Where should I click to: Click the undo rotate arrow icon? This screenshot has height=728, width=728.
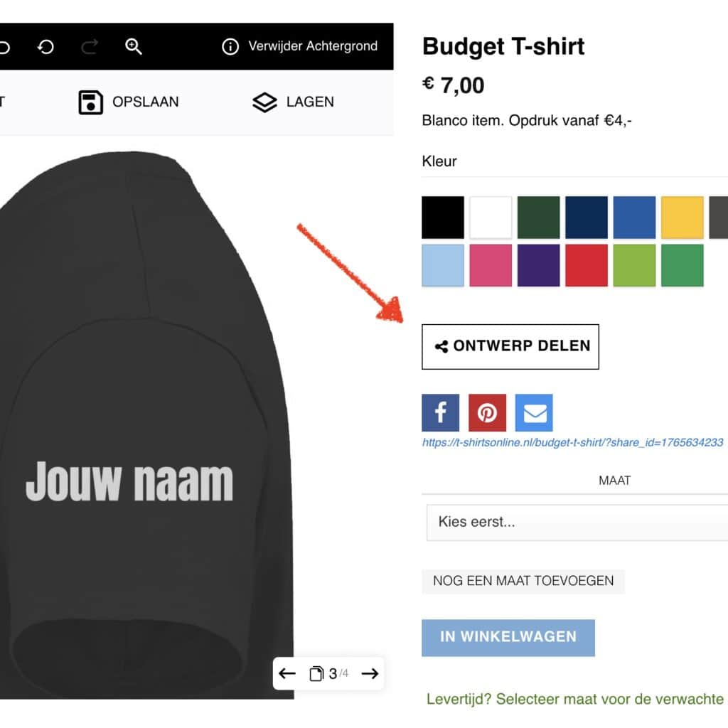coord(45,46)
